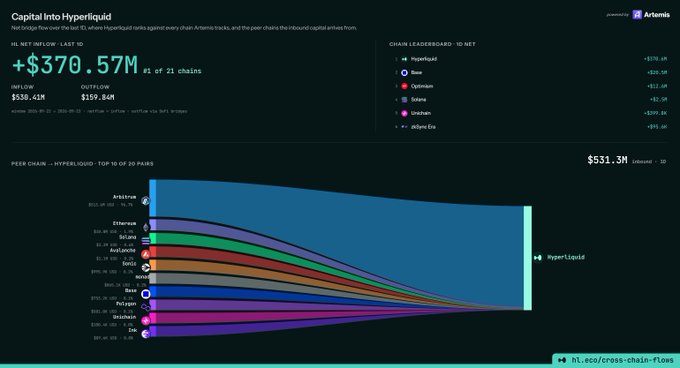
Task: Click Unichain icon in the Sankey chart
Action: coord(146,321)
